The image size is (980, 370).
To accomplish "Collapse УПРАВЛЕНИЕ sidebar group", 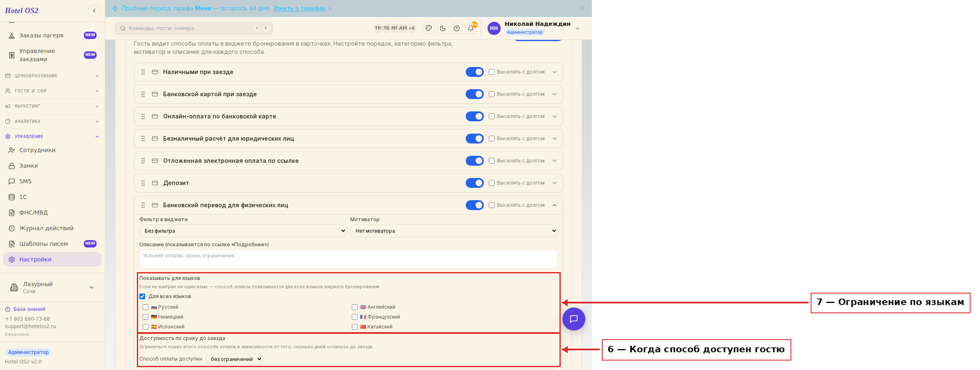I will pos(52,136).
